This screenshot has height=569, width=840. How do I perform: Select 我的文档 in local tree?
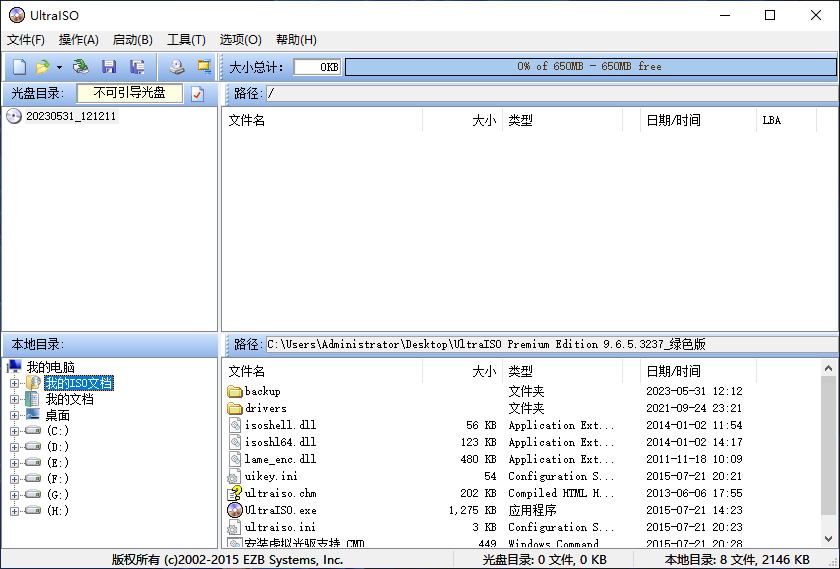point(70,400)
